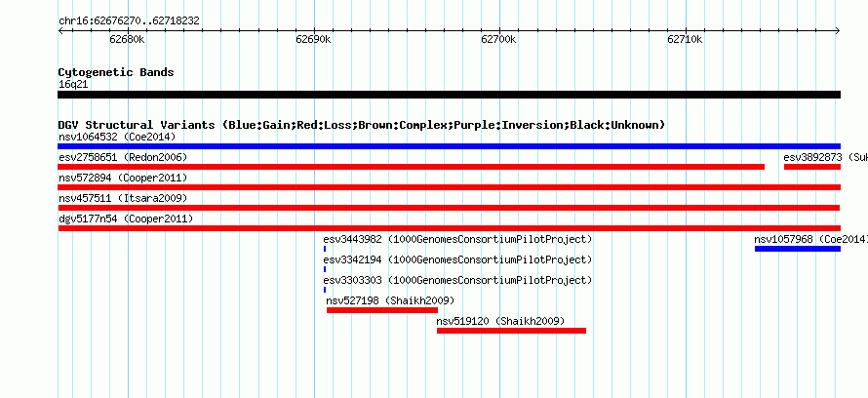Open the nsv572894 (Cooper2011) label
This screenshot has height=398, width=868.
click(x=123, y=178)
